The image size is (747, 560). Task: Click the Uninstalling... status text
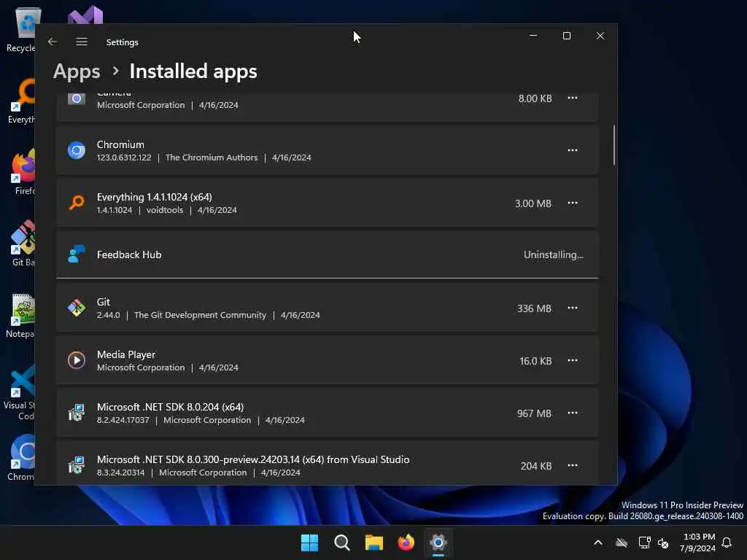coord(553,254)
